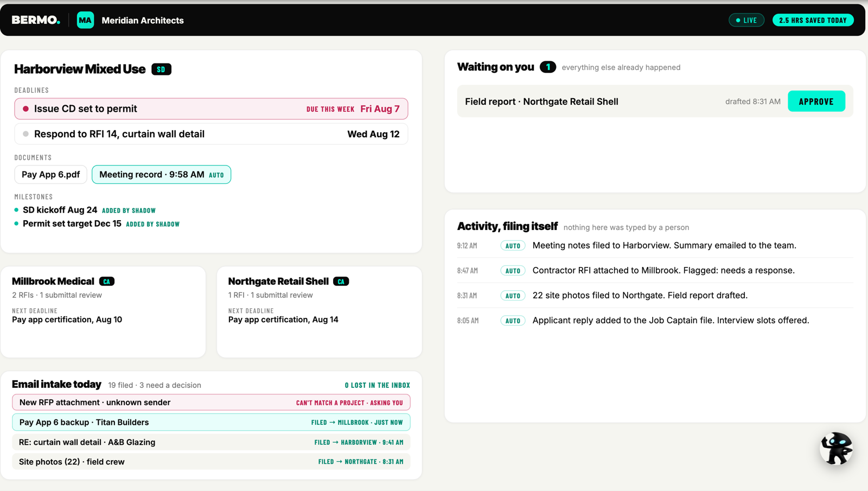868x491 pixels.
Task: Click the AUTO tag on the 9:12 AM activity
Action: click(513, 246)
